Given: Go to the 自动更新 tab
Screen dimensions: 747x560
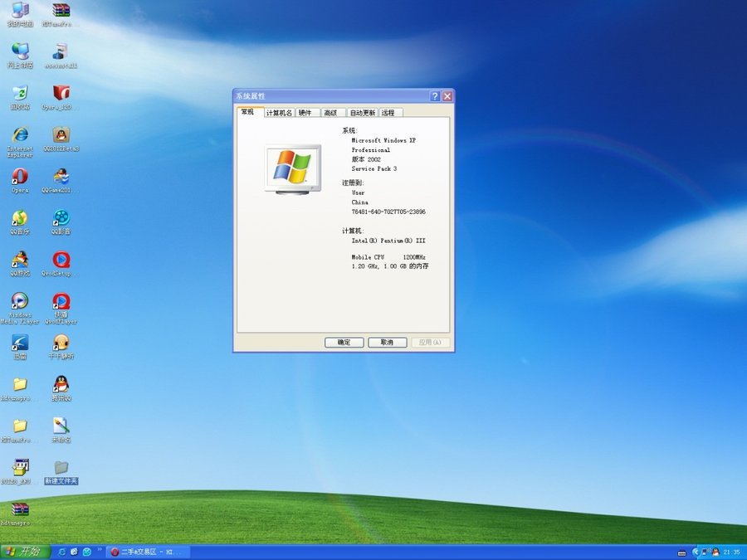Looking at the screenshot, I should click(362, 113).
